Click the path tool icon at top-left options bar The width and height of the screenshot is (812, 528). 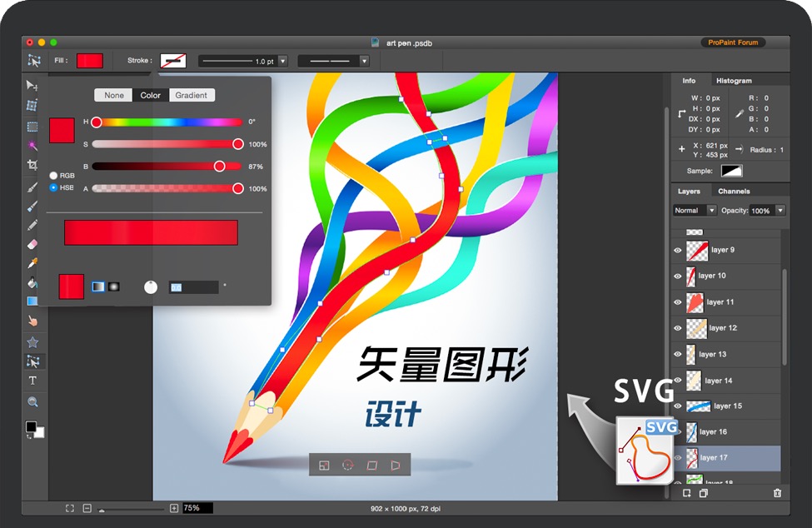(x=34, y=61)
